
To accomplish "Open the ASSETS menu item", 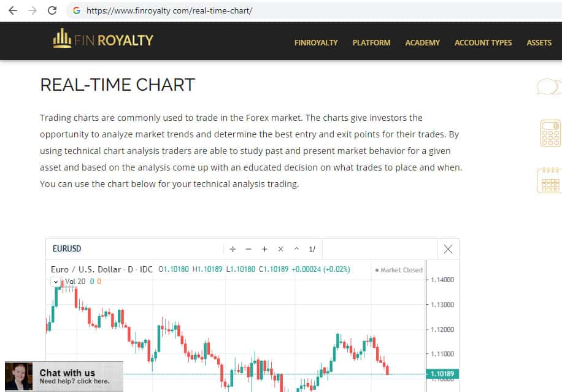I will (539, 43).
